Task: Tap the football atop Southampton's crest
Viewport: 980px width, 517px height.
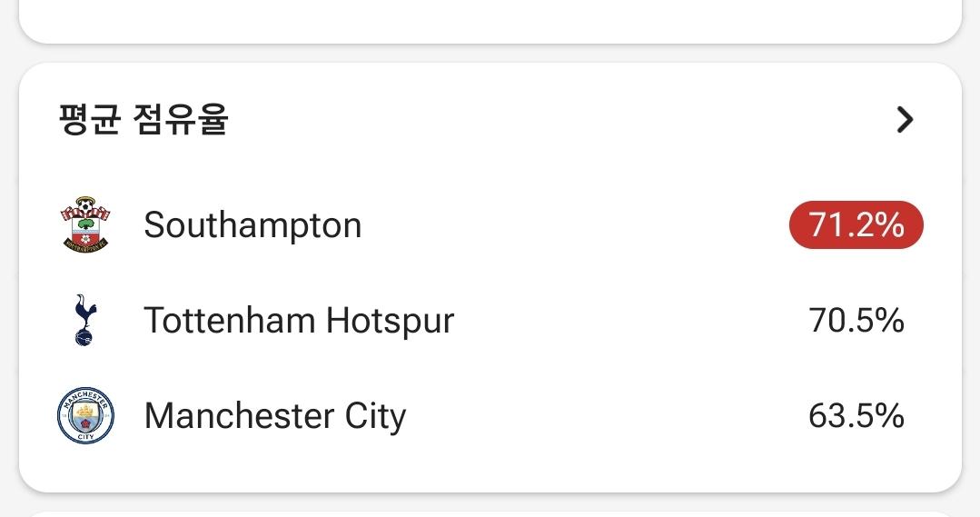Action: point(85,205)
